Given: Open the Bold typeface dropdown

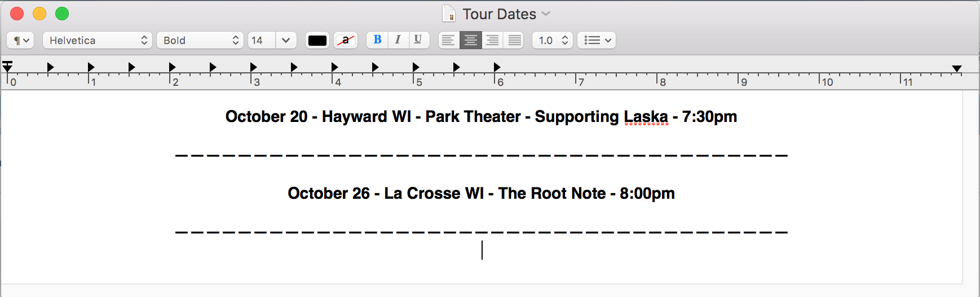Looking at the screenshot, I should point(200,40).
